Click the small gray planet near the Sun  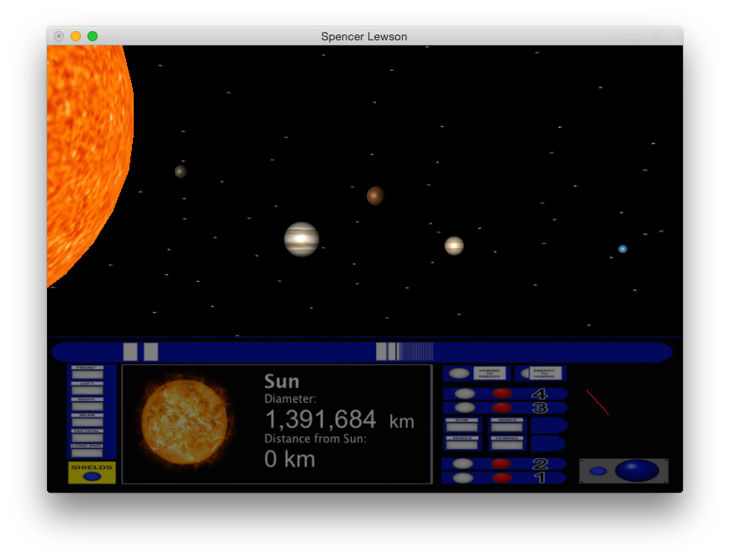(x=180, y=172)
